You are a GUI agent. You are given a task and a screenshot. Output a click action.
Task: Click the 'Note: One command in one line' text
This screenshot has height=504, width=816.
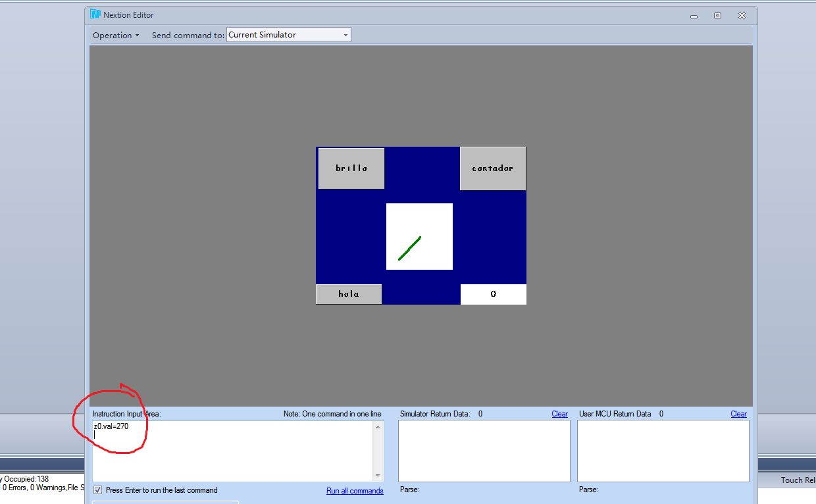click(332, 414)
